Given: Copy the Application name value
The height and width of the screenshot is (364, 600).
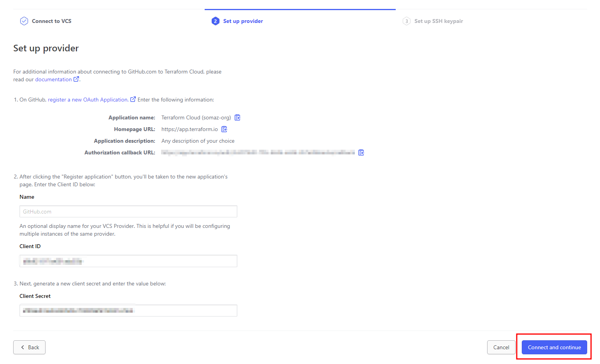Looking at the screenshot, I should [x=237, y=117].
